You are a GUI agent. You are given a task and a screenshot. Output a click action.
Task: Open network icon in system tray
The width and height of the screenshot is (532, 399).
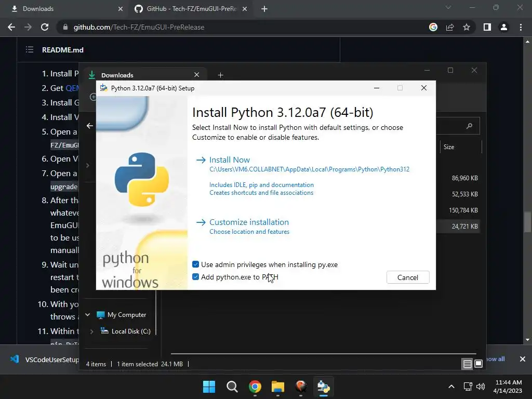point(468,387)
